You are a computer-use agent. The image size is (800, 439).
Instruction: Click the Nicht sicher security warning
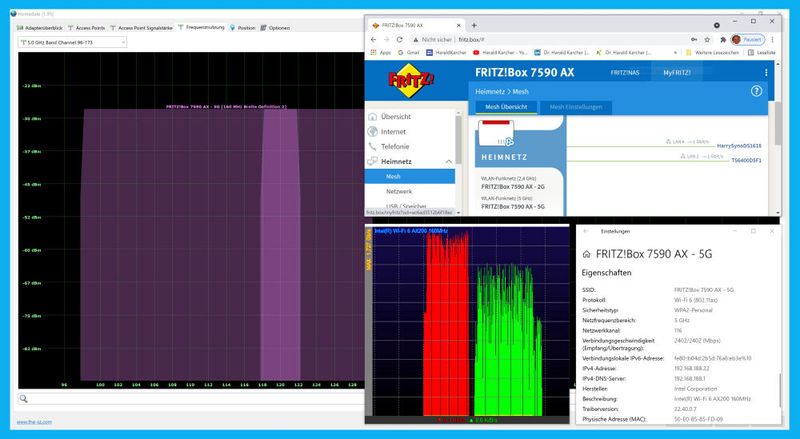click(x=433, y=39)
